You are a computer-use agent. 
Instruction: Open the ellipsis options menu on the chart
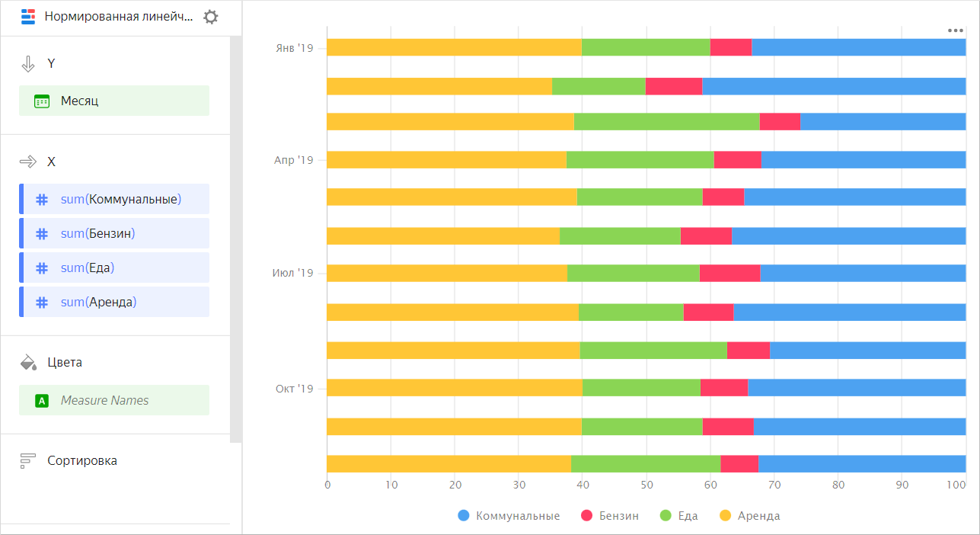pyautogui.click(x=956, y=30)
